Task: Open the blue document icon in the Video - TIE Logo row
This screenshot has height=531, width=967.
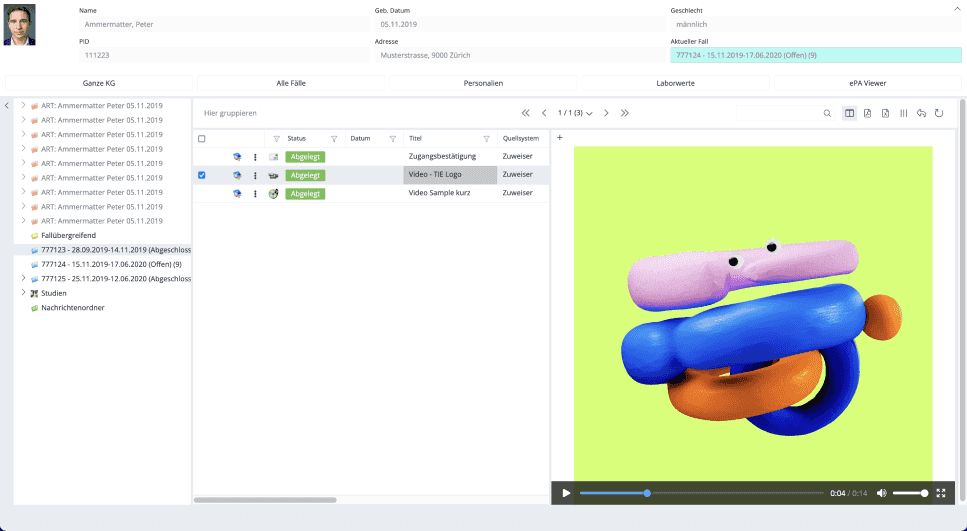Action: [237, 175]
